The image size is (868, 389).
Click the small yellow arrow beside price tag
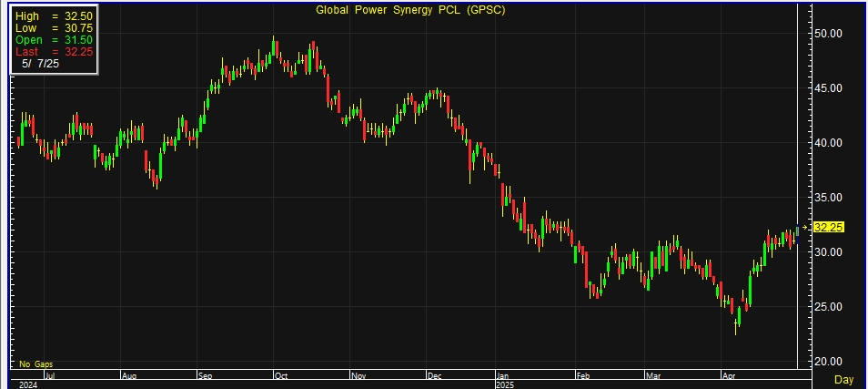[x=805, y=227]
